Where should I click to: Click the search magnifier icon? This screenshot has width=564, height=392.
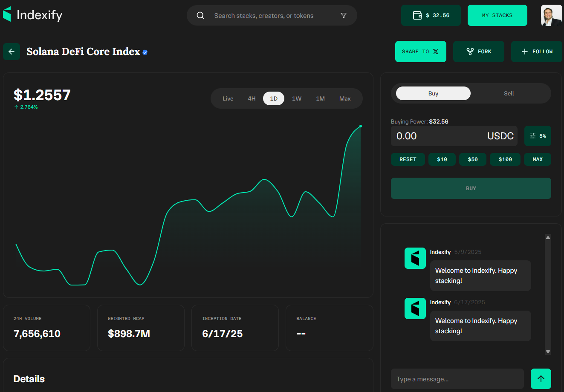200,16
